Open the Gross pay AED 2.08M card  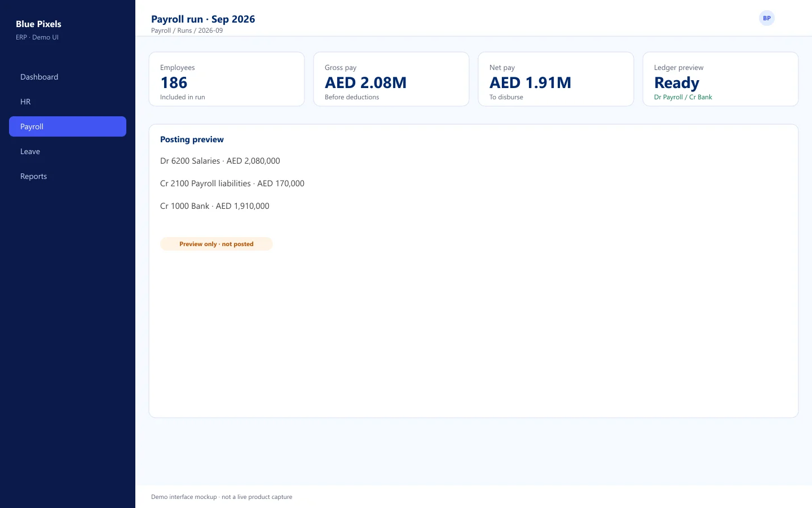(x=391, y=79)
